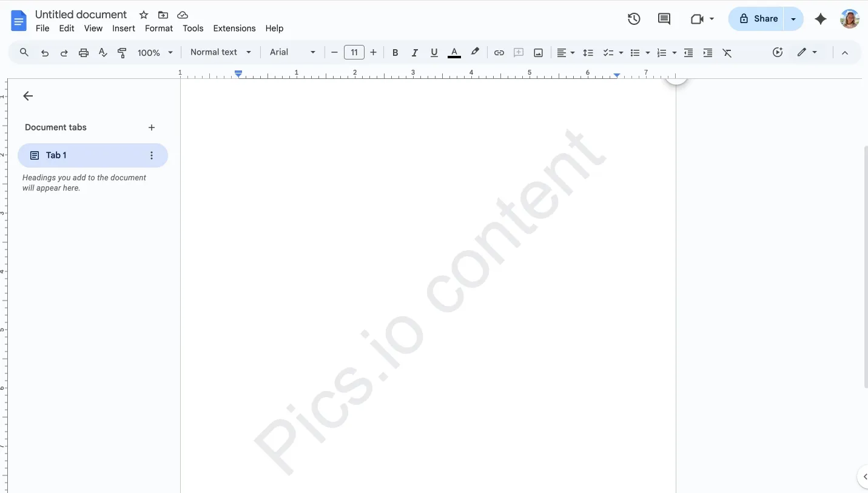868x493 pixels.
Task: Click the Share button
Action: point(757,19)
